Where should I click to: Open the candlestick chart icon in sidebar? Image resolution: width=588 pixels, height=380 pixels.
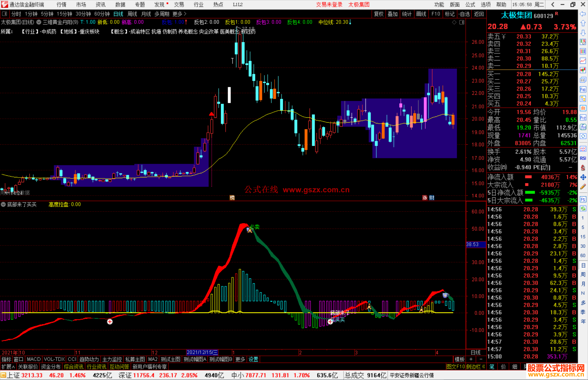point(583,70)
